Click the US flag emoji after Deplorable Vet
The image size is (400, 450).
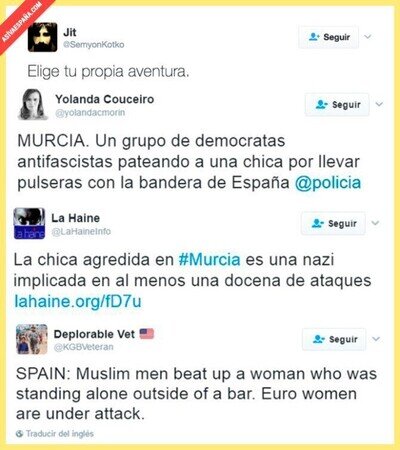tap(147, 334)
